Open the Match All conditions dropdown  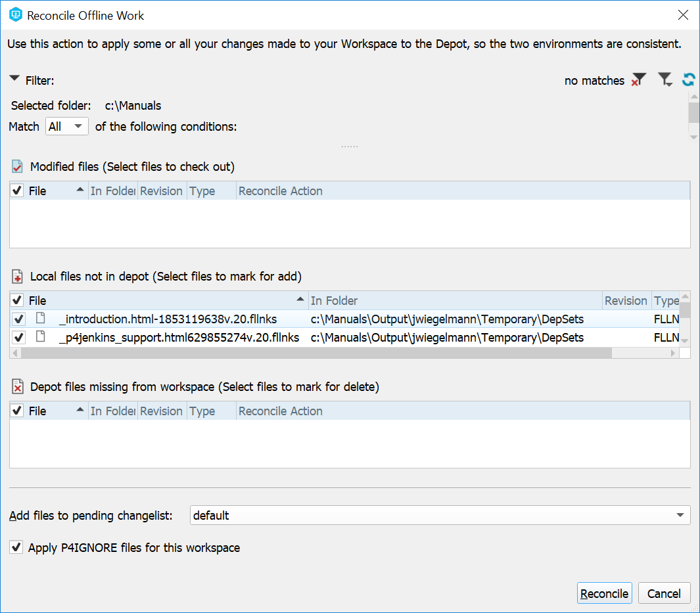point(67,127)
